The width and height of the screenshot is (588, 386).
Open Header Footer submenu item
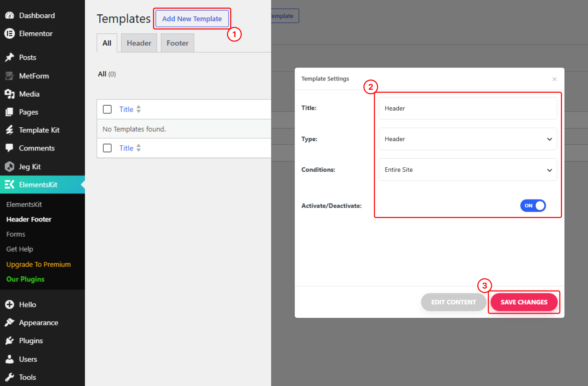[x=29, y=219]
